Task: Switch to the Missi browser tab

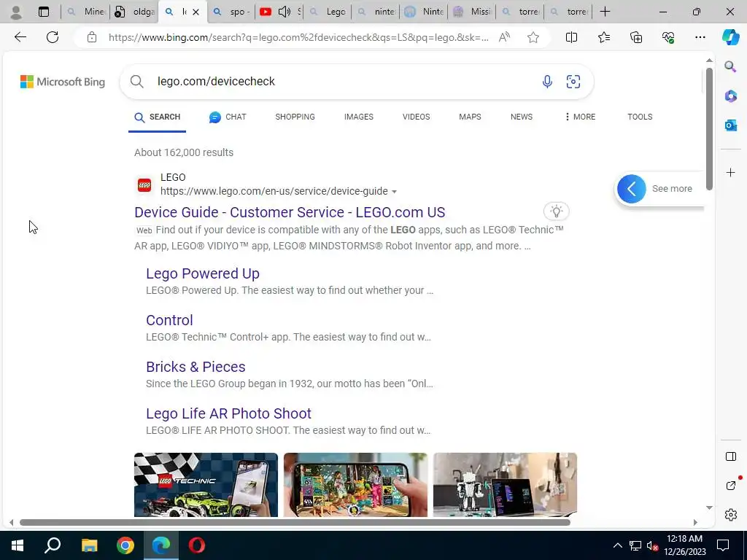Action: coord(472,12)
